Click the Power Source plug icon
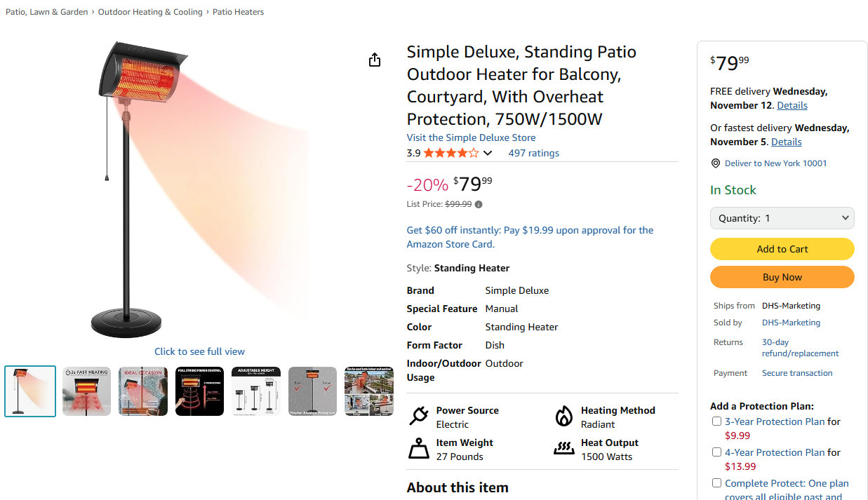This screenshot has width=868, height=500. click(419, 417)
